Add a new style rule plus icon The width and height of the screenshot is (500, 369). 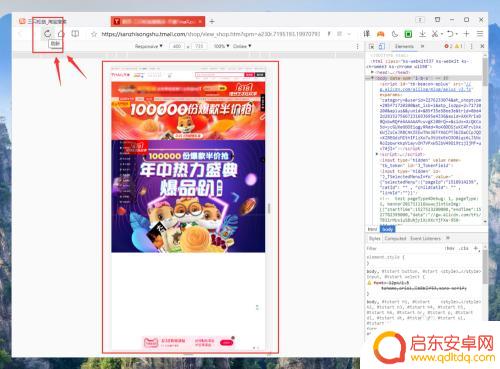click(x=476, y=248)
